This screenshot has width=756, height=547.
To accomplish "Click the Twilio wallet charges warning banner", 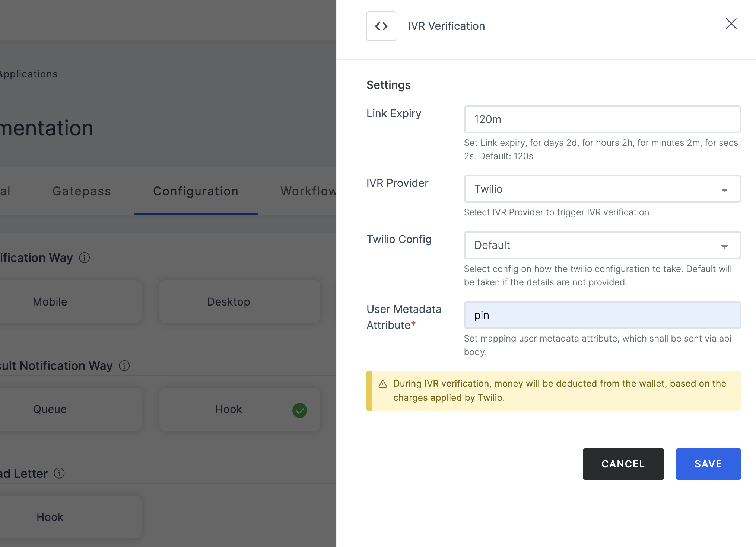I will click(x=554, y=391).
